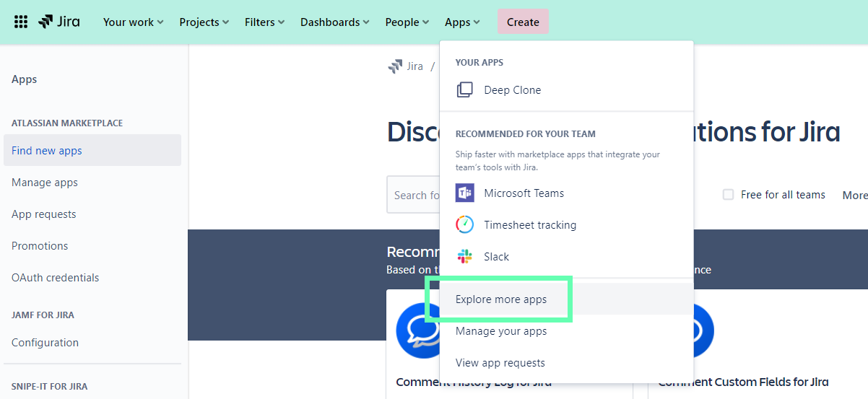The height and width of the screenshot is (399, 868).
Task: Click the Timesheet tracking clock icon
Action: [464, 225]
